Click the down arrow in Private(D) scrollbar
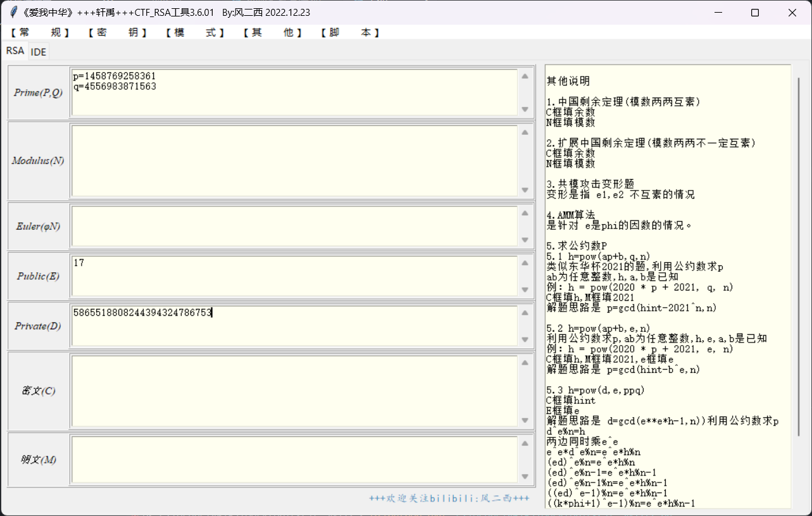Screen dimensions: 812x516 point(525,339)
